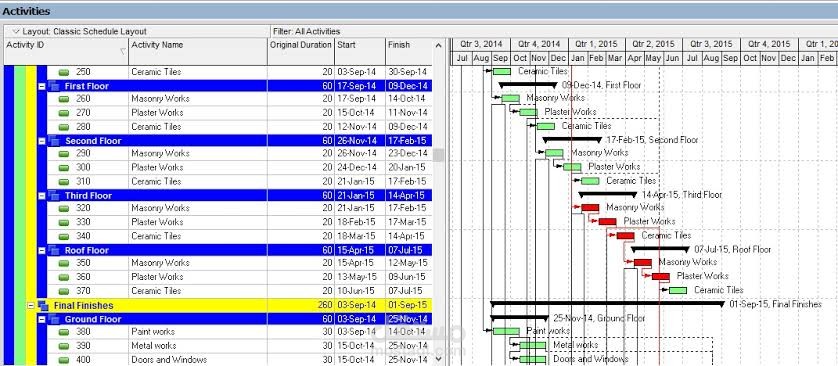
Task: Select activity icon for row 250
Action: click(64, 72)
